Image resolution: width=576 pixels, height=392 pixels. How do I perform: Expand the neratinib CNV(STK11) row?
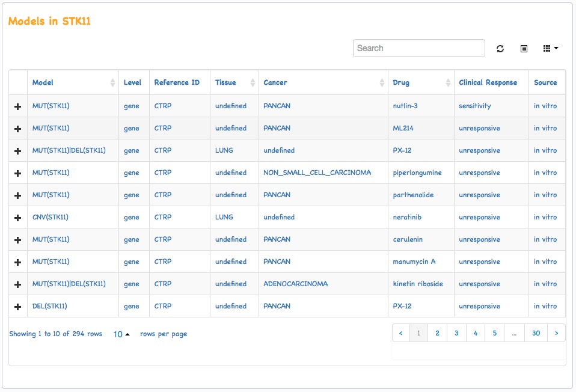click(17, 218)
